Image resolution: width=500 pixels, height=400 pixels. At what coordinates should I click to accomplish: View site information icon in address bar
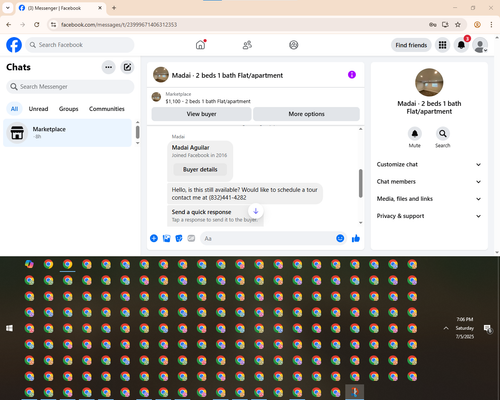[x=53, y=25]
